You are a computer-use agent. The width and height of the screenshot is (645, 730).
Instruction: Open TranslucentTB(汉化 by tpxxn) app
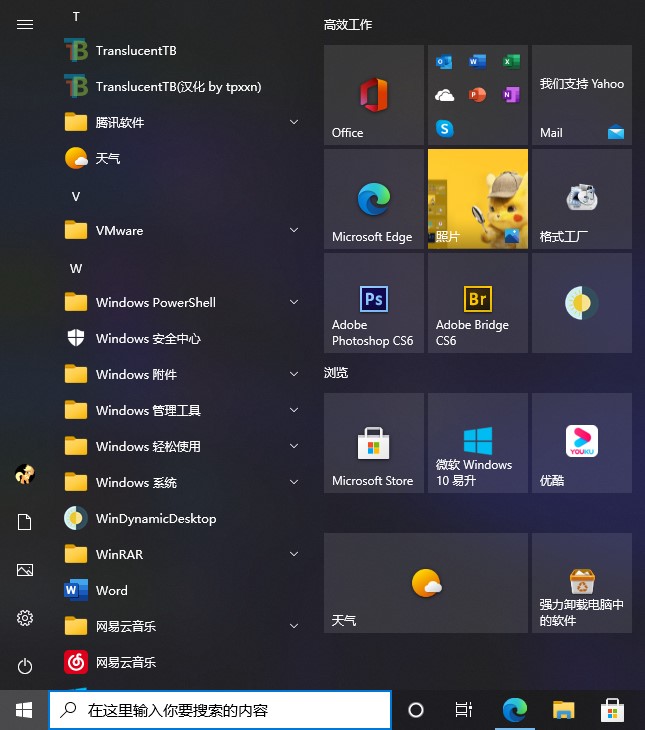pos(183,87)
